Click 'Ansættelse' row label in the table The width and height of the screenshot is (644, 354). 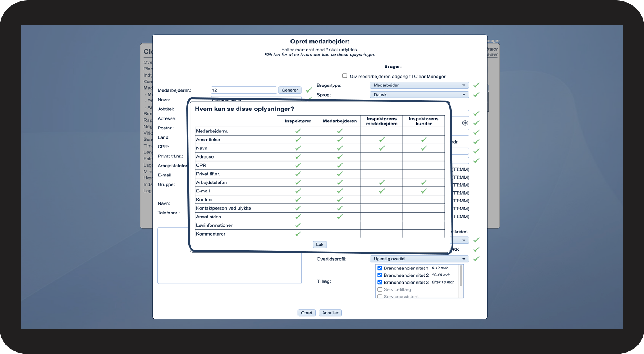coord(208,140)
